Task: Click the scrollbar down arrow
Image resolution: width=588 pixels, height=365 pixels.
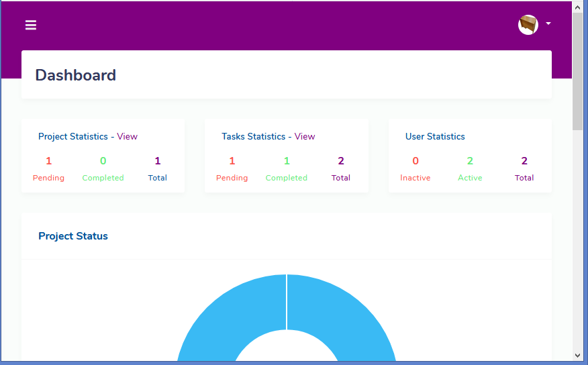Action: [577, 355]
